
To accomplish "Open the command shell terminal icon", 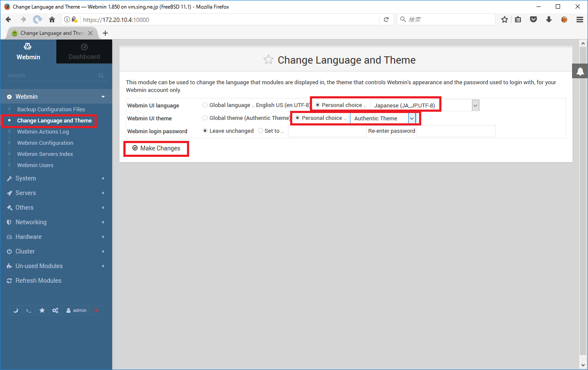I will tap(29, 310).
